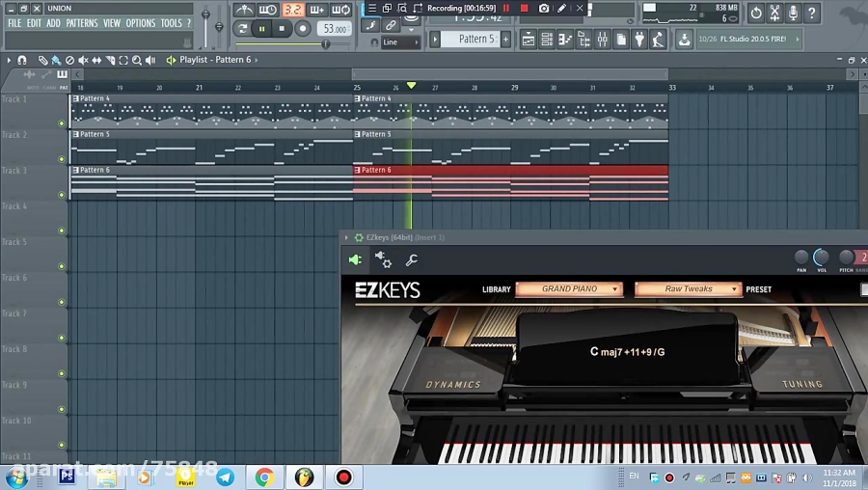Add a new pattern with plus button
Viewport: 868px width, 490px height.
tap(505, 39)
